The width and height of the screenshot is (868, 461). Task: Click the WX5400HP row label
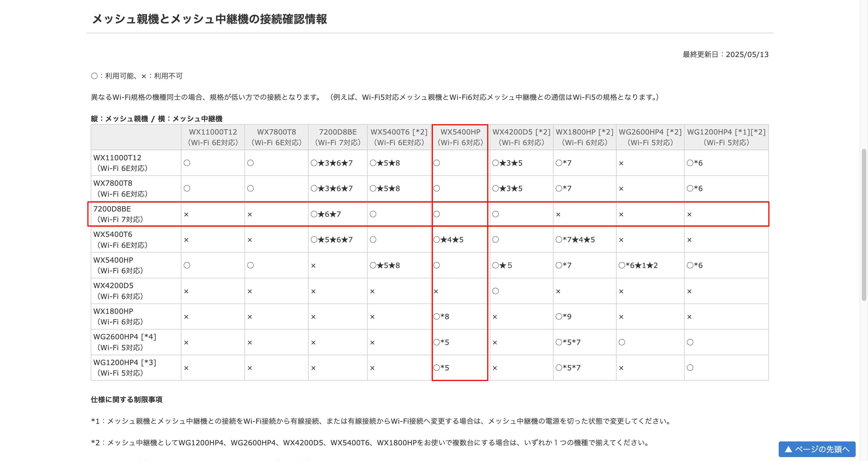pos(136,265)
